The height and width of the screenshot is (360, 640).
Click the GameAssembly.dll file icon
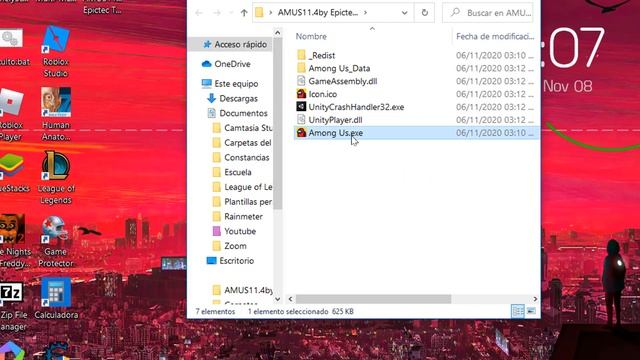[x=301, y=81]
